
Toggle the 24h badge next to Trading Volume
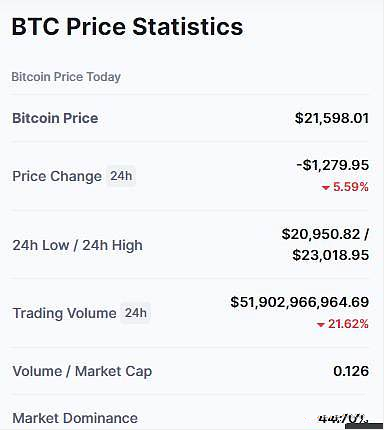(x=136, y=313)
